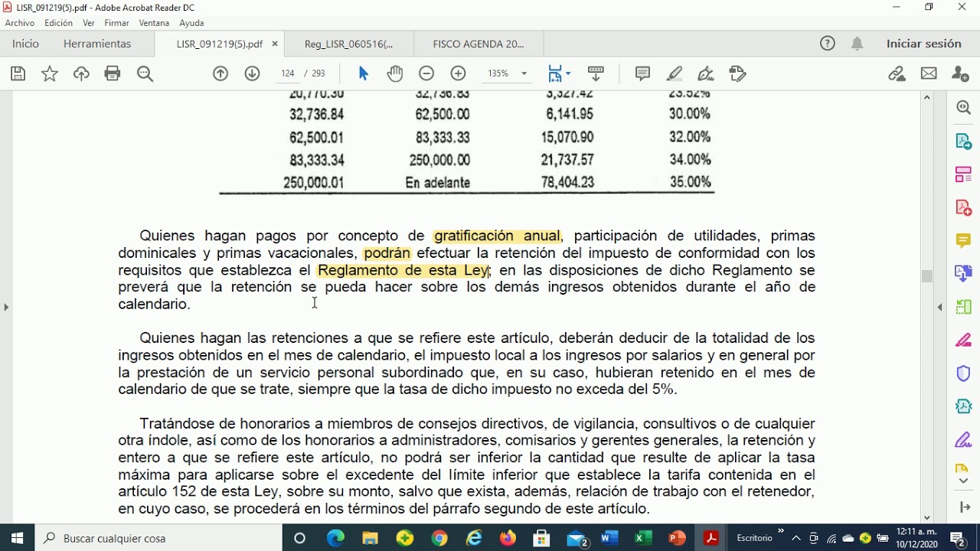Open Create PDF tool in right pane
This screenshot has height=551, width=980.
pyautogui.click(x=964, y=207)
